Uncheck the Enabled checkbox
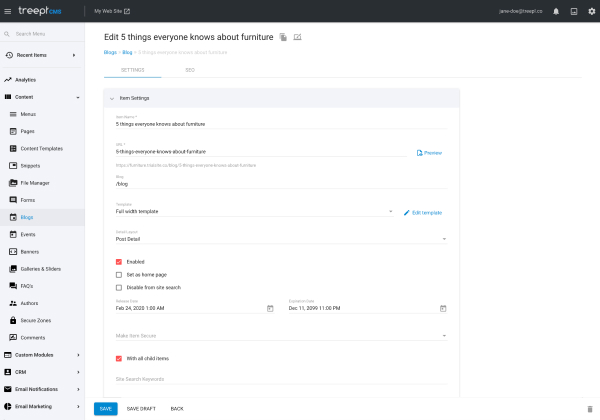The height and width of the screenshot is (420, 600). click(119, 262)
